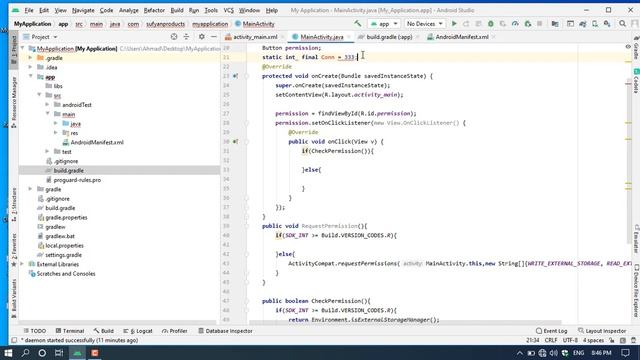Open the Terminal tool window
The width and height of the screenshot is (640, 360).
[x=70, y=331]
